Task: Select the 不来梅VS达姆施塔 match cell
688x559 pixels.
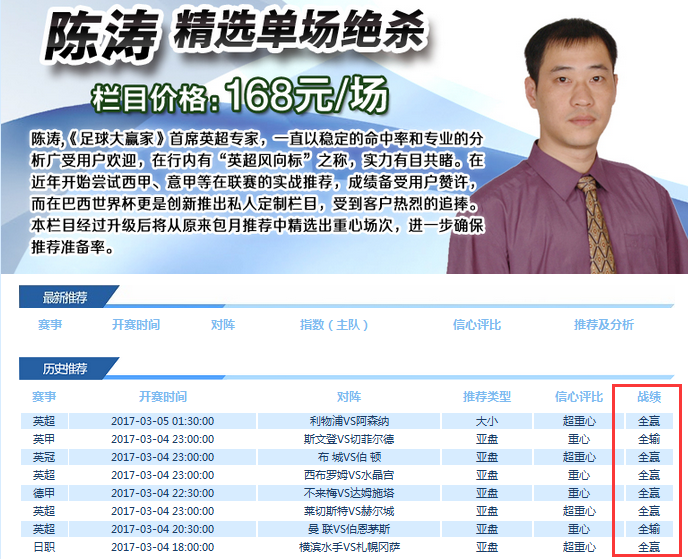Action: tap(349, 493)
